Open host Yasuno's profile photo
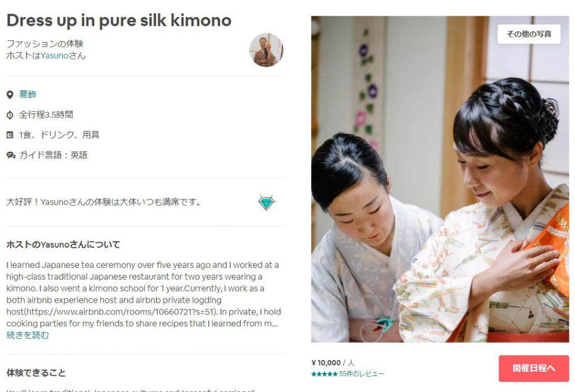575x392 pixels. [266, 50]
